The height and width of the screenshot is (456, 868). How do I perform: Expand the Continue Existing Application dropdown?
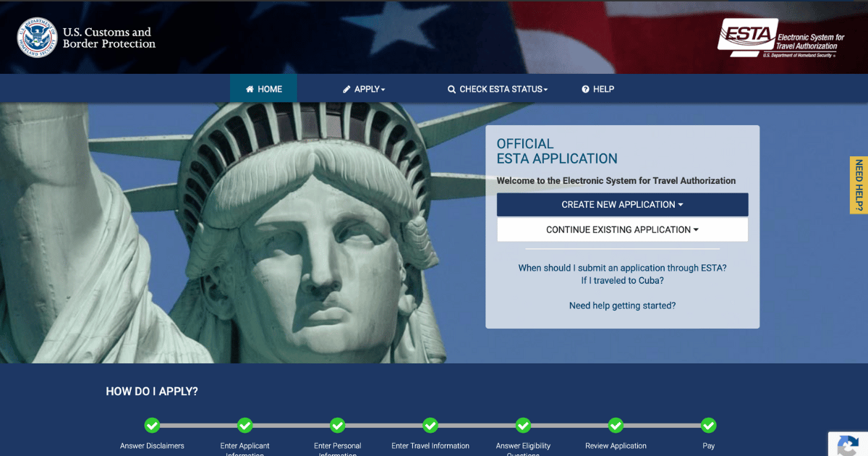622,230
